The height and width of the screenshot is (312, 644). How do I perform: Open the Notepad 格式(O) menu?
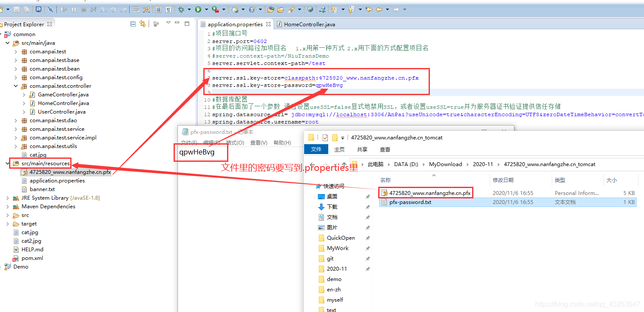(235, 143)
